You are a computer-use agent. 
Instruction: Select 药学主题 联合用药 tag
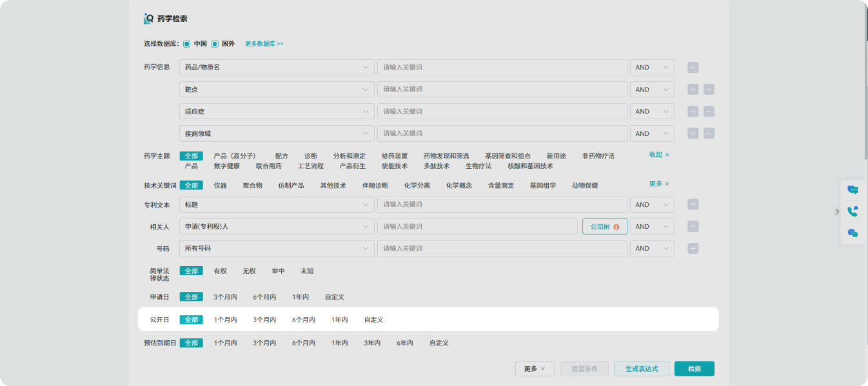(269, 166)
